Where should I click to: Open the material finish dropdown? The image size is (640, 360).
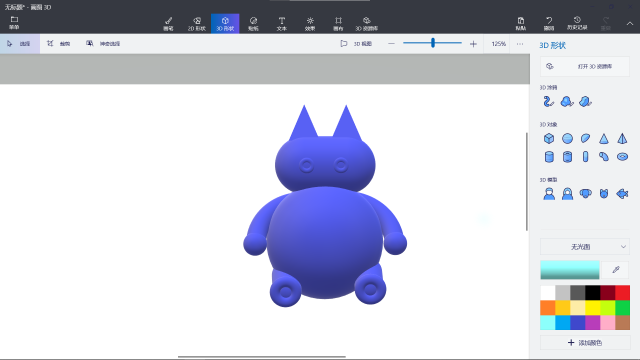pos(585,247)
